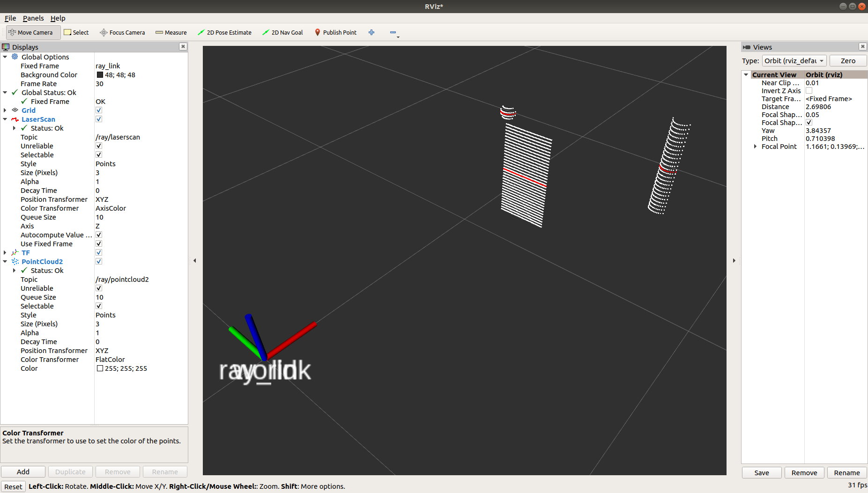The image size is (868, 493).
Task: Click the Add button to add a display
Action: [23, 471]
